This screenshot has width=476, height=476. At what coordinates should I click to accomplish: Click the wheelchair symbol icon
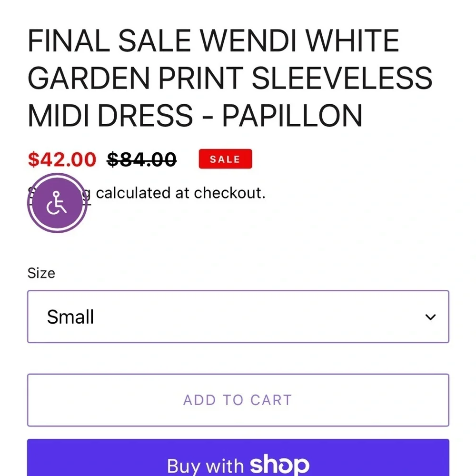(57, 203)
